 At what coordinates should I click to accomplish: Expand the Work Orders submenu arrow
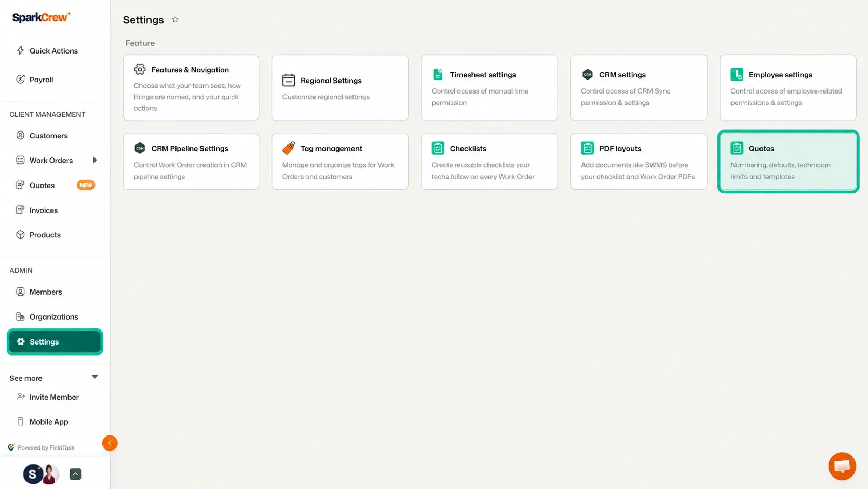95,160
